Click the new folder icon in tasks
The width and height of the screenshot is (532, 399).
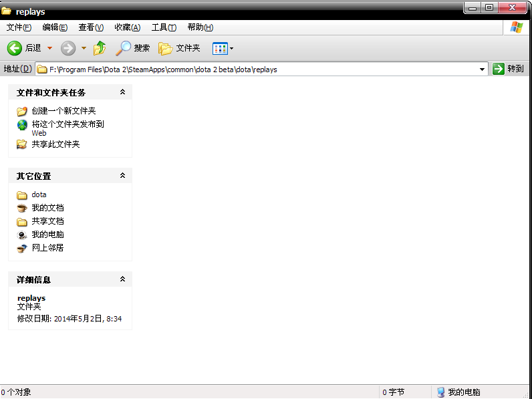click(22, 111)
